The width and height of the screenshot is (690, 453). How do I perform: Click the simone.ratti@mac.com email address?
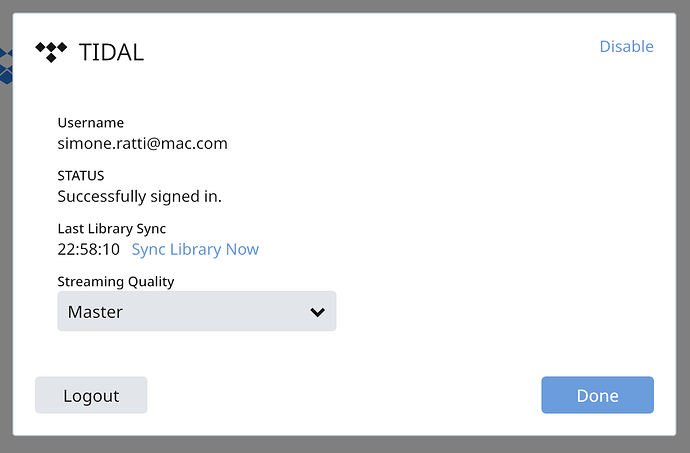[x=143, y=144]
